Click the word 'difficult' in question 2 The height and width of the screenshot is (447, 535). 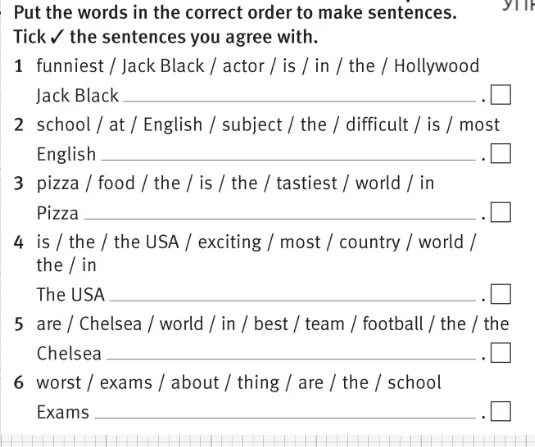click(377, 124)
